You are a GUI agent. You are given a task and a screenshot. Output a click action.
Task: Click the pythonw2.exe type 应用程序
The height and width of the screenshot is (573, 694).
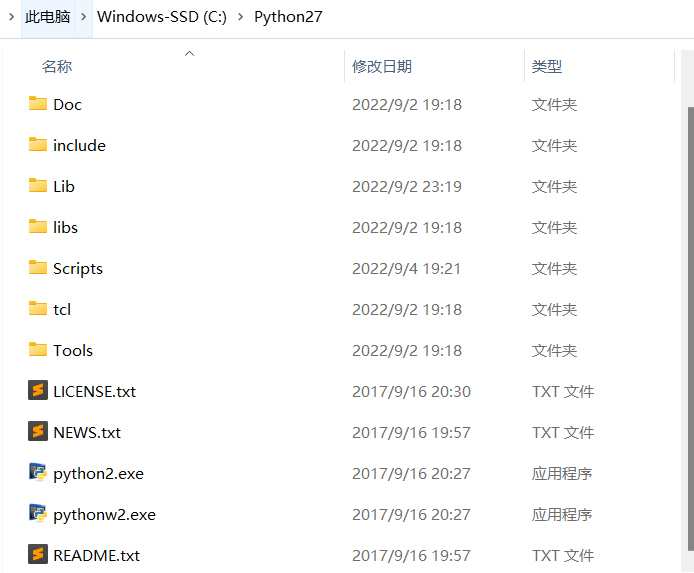coord(562,515)
